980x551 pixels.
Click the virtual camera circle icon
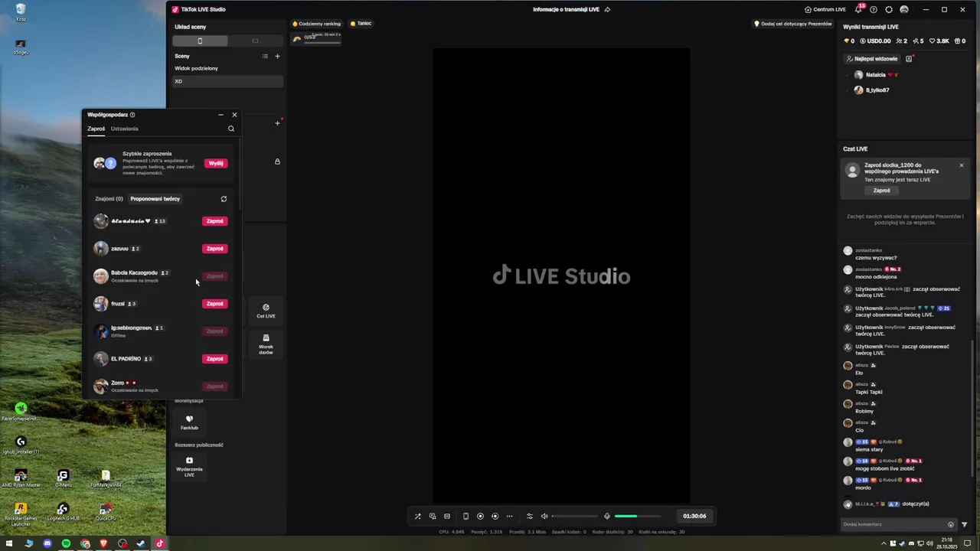pyautogui.click(x=495, y=516)
